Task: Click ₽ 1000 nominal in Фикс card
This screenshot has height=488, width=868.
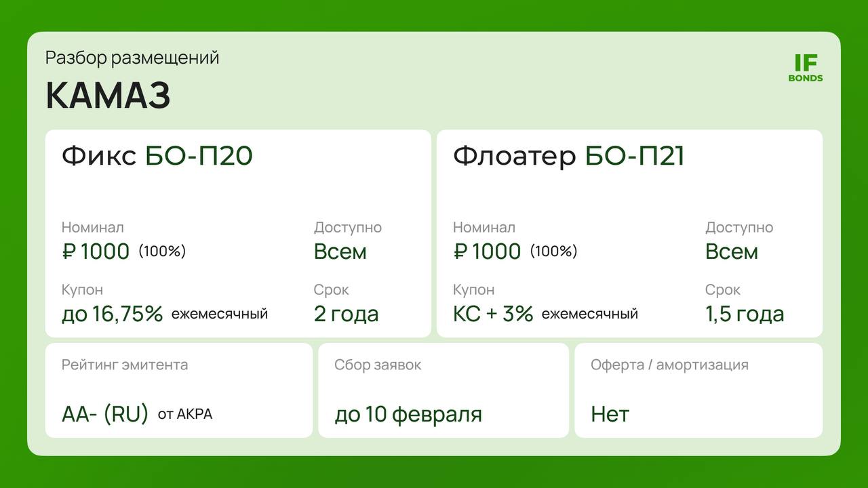Action: (x=96, y=251)
